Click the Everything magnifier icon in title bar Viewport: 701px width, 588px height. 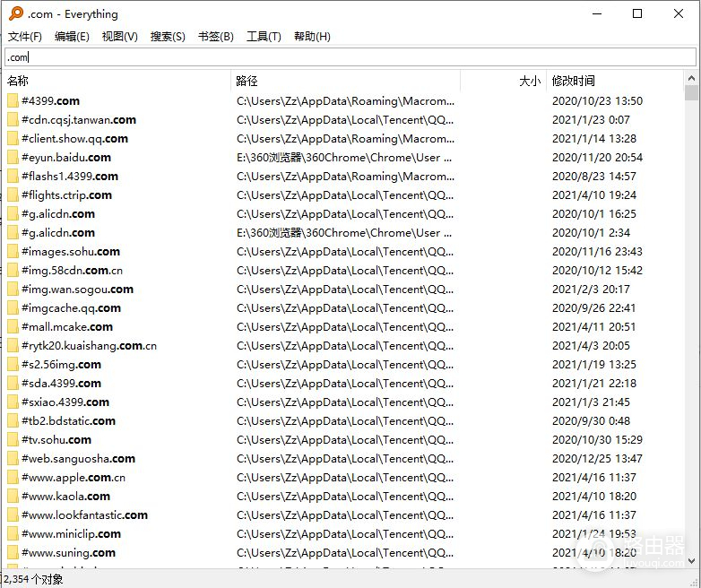click(15, 13)
